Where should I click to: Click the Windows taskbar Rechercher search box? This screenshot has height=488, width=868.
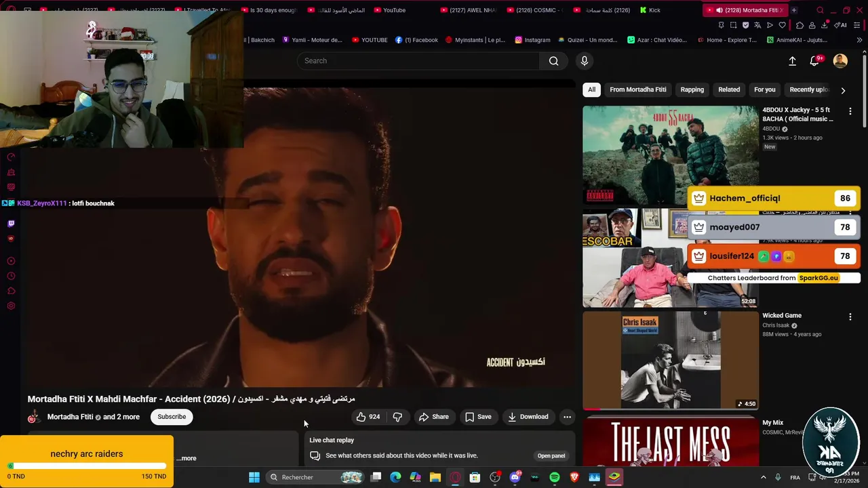point(315,477)
